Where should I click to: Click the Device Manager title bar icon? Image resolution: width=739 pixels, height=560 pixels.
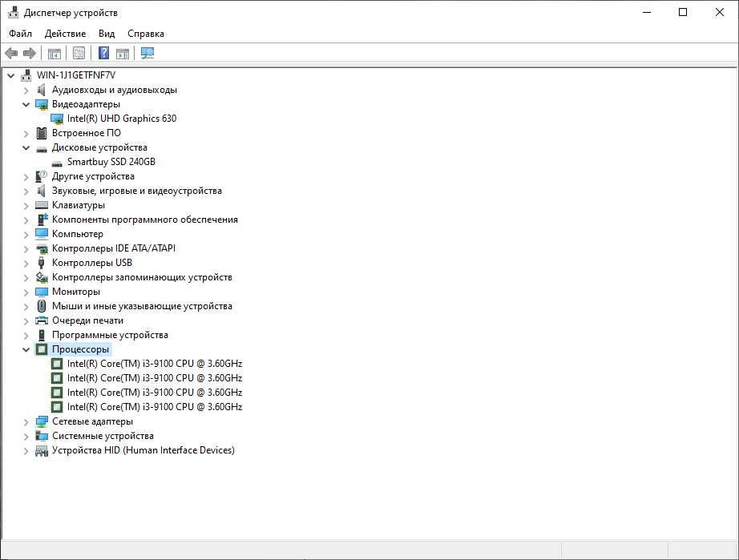(13, 13)
